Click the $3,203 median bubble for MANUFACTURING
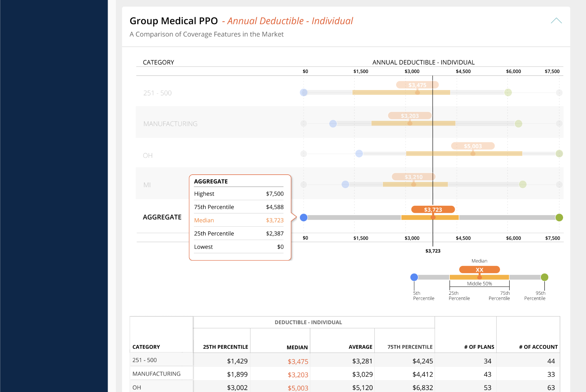Screen dimensions: 586x392 410,116
